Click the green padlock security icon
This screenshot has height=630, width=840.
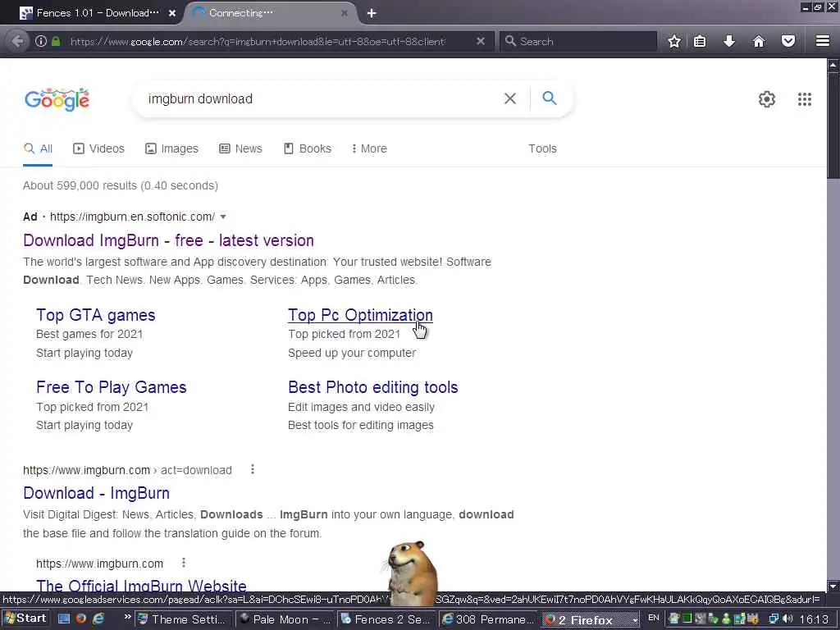[56, 41]
